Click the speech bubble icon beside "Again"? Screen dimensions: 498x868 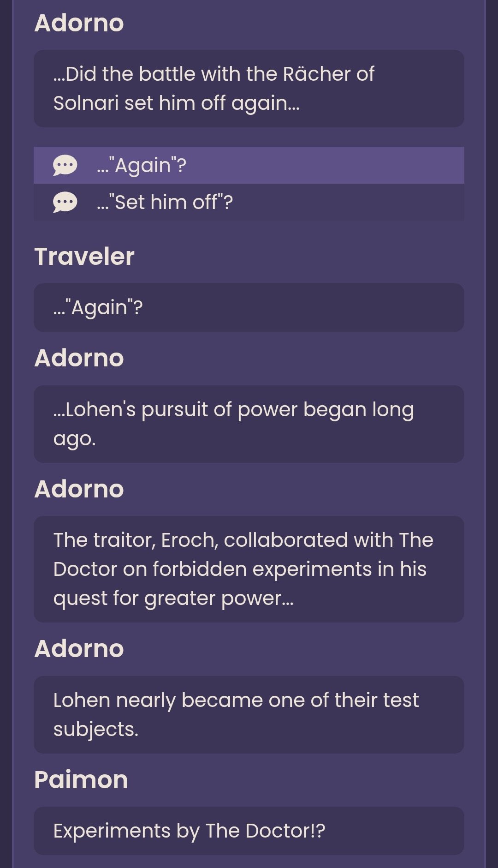pos(65,165)
